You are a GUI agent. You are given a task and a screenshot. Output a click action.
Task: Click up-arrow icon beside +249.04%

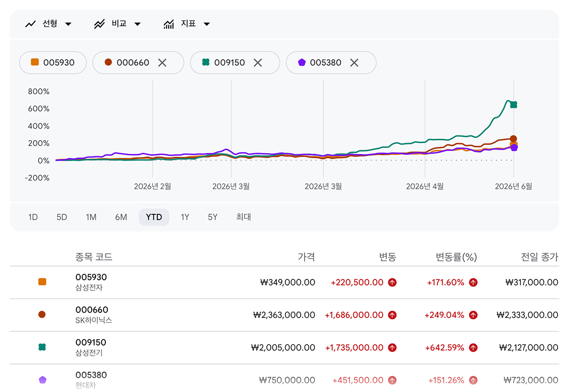point(473,315)
